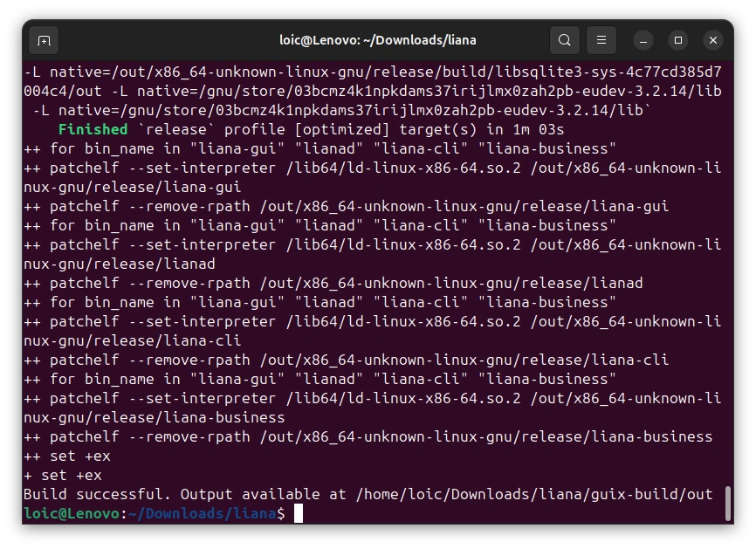The image size is (756, 549).
Task: Click the remove-rpath line ending in liana-cli
Action: [347, 360]
